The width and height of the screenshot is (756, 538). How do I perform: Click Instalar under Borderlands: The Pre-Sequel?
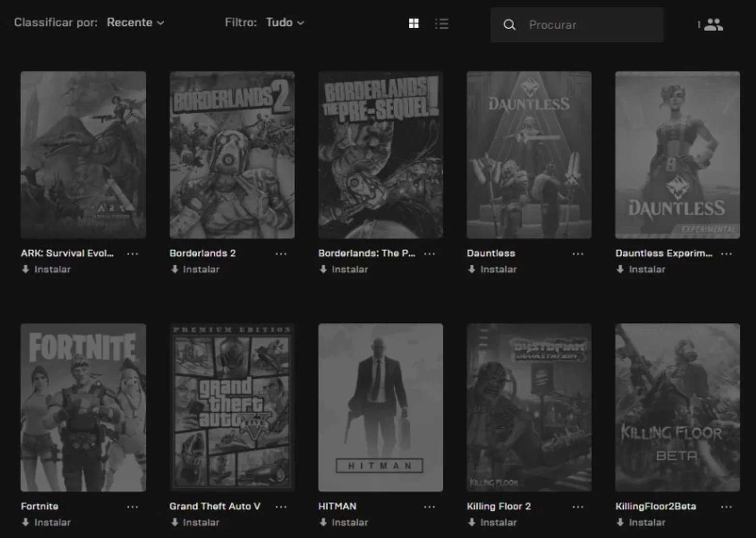(344, 269)
